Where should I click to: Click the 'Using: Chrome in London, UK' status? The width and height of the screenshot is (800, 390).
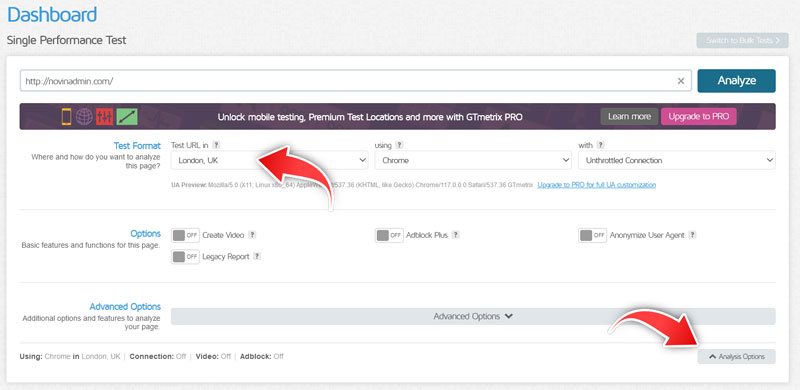[70, 356]
